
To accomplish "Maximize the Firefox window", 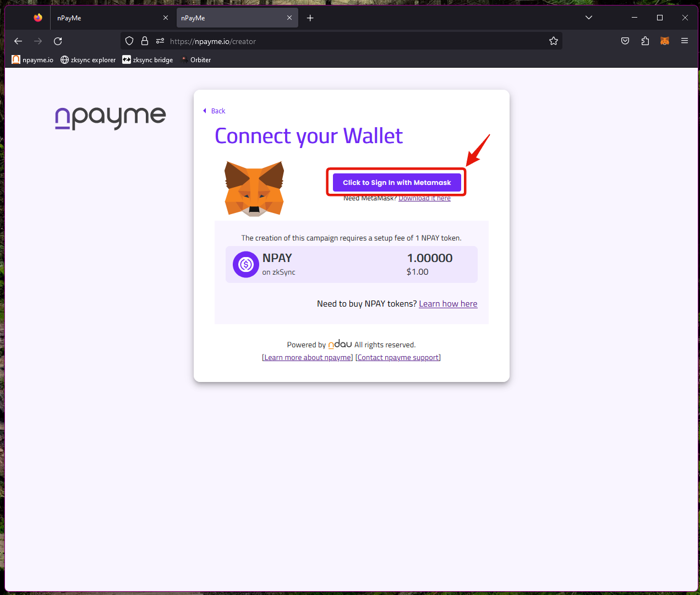I will coord(660,18).
